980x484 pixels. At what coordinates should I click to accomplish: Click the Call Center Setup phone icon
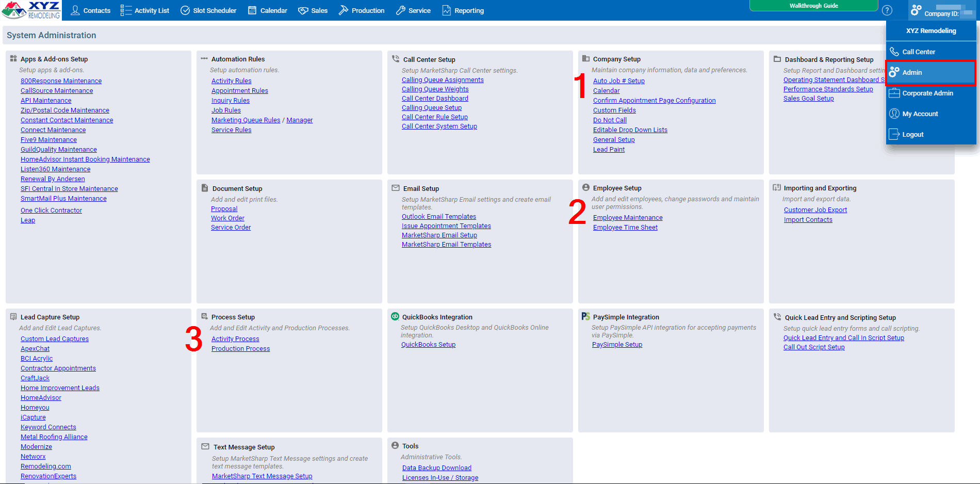pyautogui.click(x=396, y=59)
